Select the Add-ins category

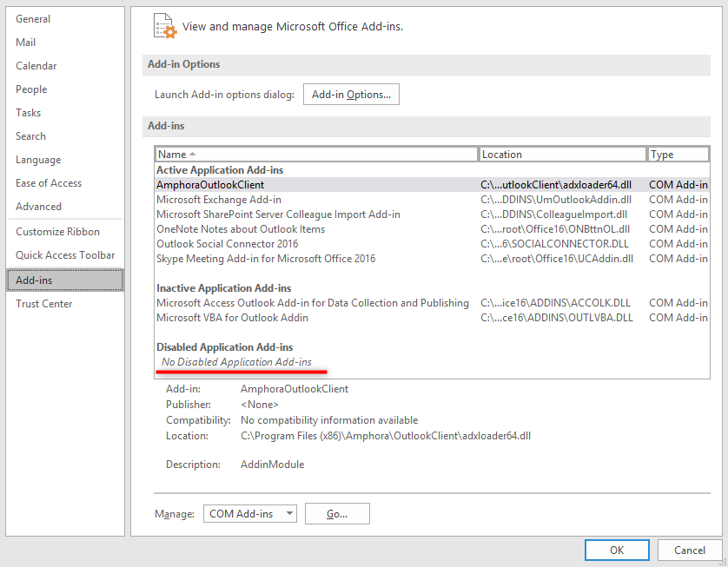[x=65, y=280]
